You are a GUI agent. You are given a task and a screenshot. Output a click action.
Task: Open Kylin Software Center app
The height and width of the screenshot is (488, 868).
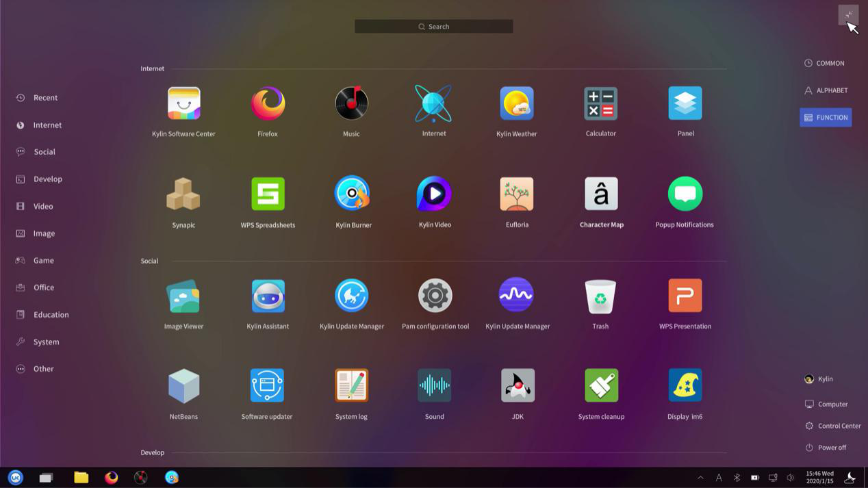183,104
